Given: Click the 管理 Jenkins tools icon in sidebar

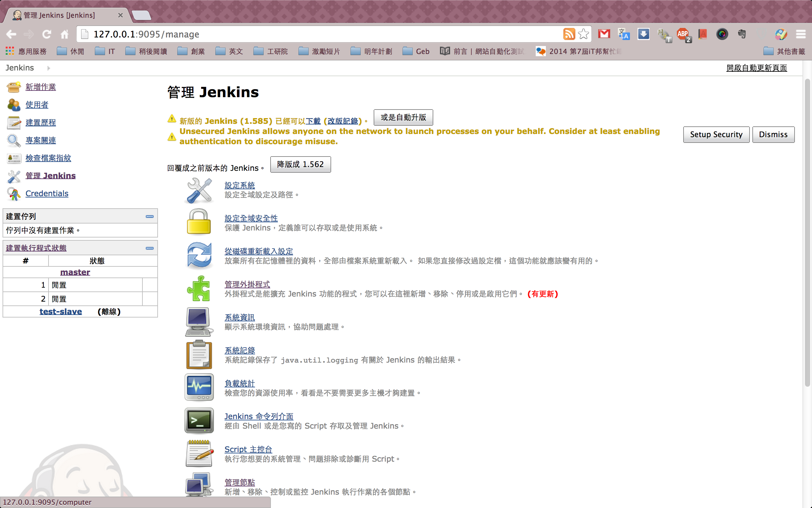Looking at the screenshot, I should click(x=14, y=176).
